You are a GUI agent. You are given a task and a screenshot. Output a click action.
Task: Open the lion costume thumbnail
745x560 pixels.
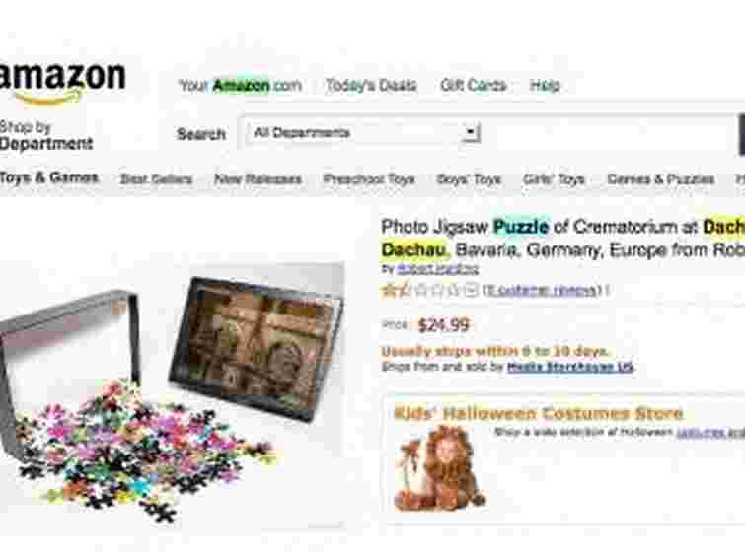[440, 468]
